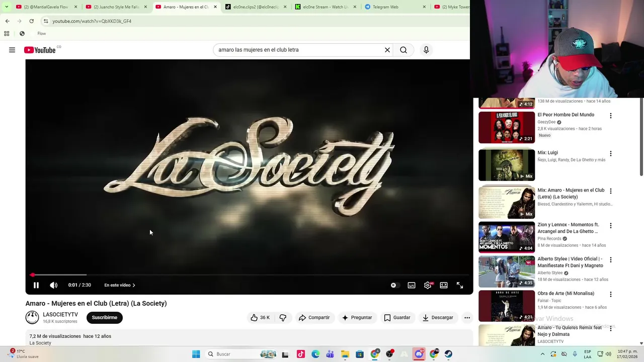Switch to Juancho Style Me Falla tab
Image resolution: width=644 pixels, height=362 pixels.
point(116,7)
